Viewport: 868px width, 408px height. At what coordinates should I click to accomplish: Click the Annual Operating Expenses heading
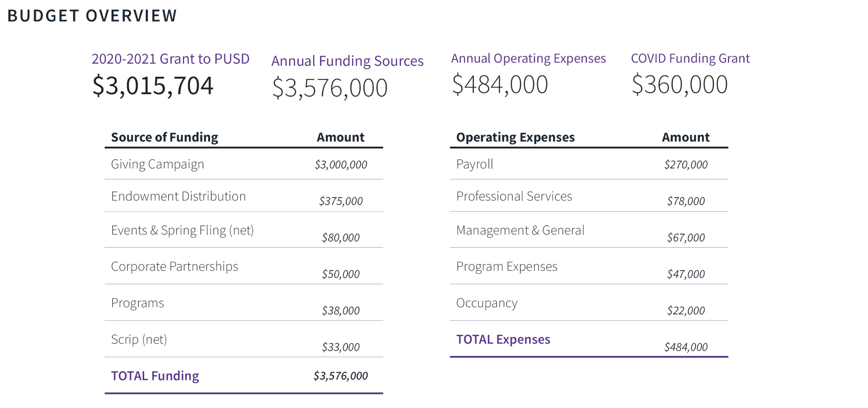pyautogui.click(x=529, y=59)
